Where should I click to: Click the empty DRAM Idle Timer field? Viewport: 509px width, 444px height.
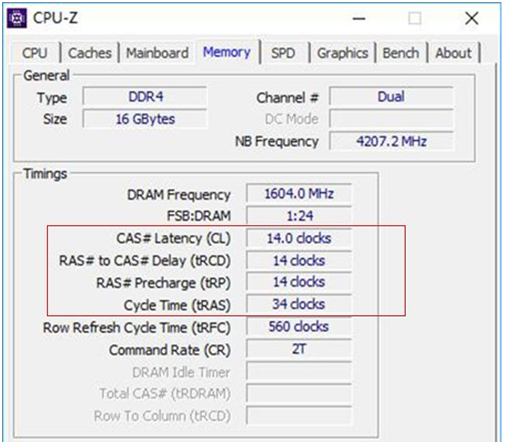(x=299, y=371)
